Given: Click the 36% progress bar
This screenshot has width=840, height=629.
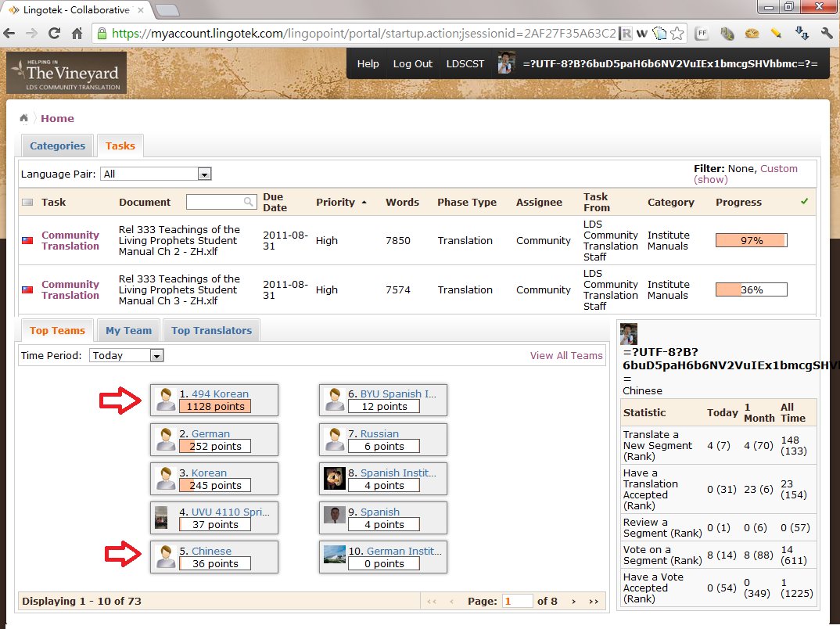Looking at the screenshot, I should [751, 289].
